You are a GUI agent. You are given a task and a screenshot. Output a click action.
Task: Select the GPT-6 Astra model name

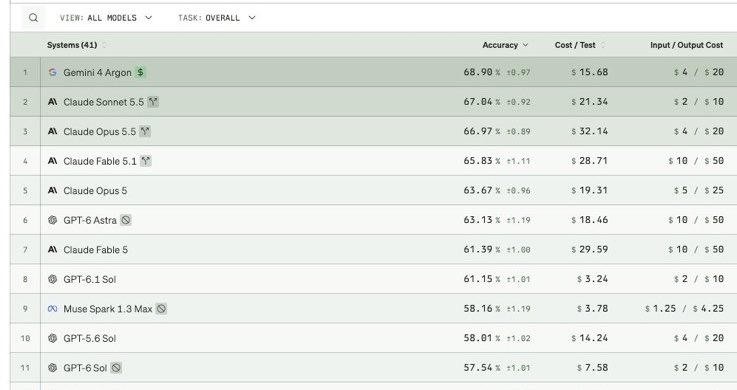coord(90,220)
